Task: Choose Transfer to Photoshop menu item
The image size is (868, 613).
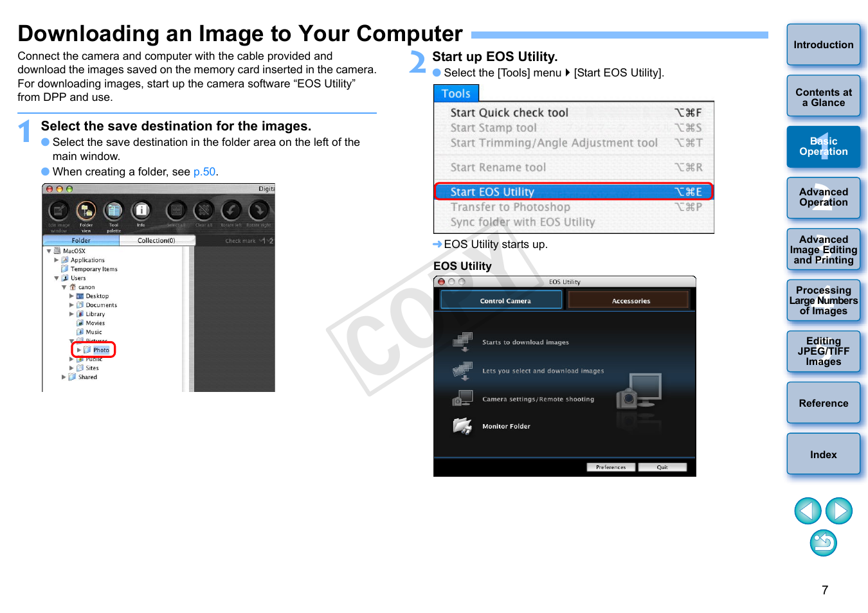Action: point(574,207)
